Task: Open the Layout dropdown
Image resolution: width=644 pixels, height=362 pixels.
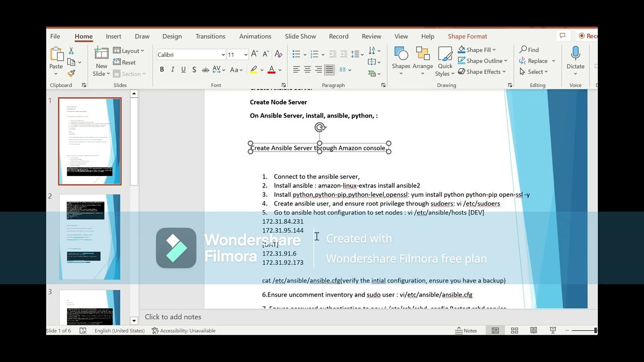Action: click(129, 51)
